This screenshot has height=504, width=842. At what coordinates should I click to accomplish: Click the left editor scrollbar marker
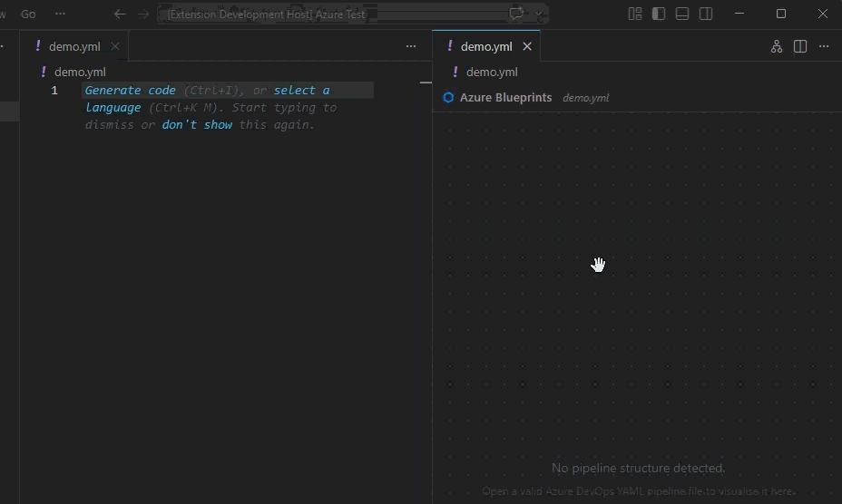[x=426, y=82]
